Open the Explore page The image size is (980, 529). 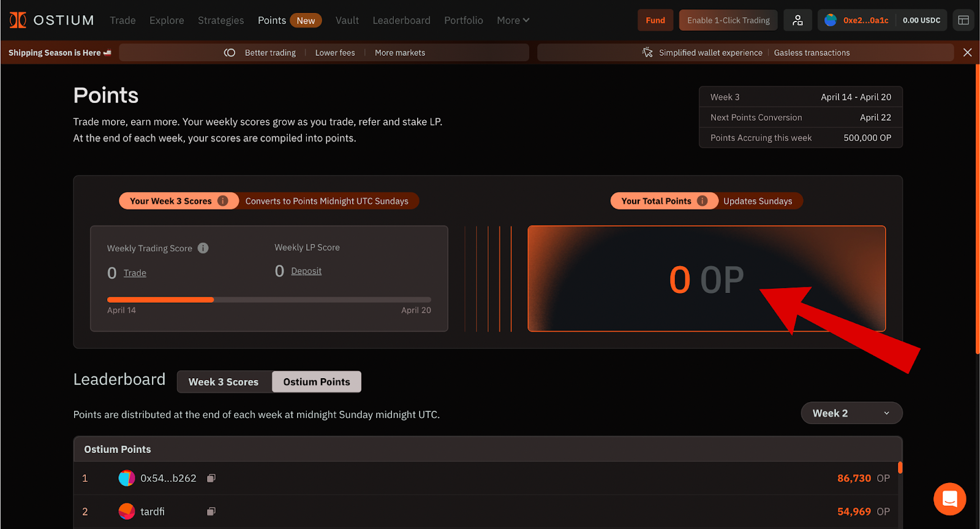167,20
